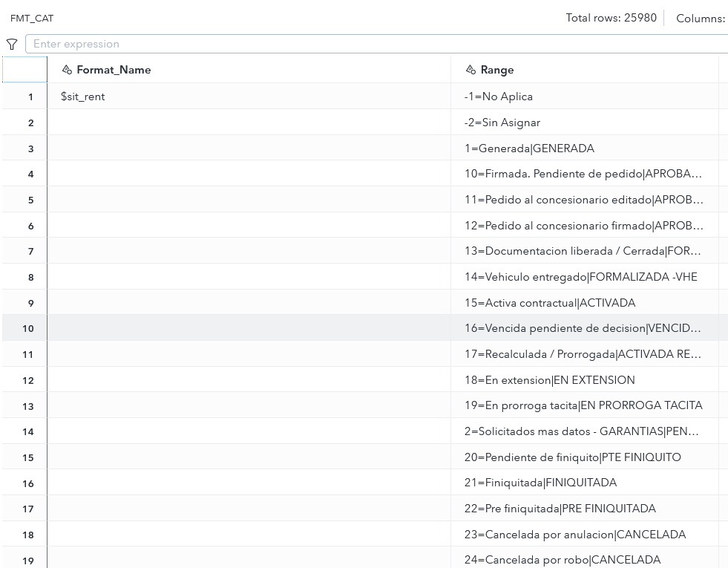Select the cell 18=En extension|EN EXTENSION
This screenshot has height=568, width=728.
550,380
